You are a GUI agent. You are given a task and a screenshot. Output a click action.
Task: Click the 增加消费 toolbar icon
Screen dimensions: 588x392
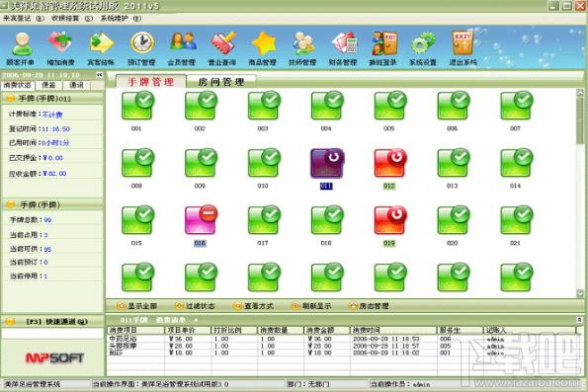tap(60, 48)
